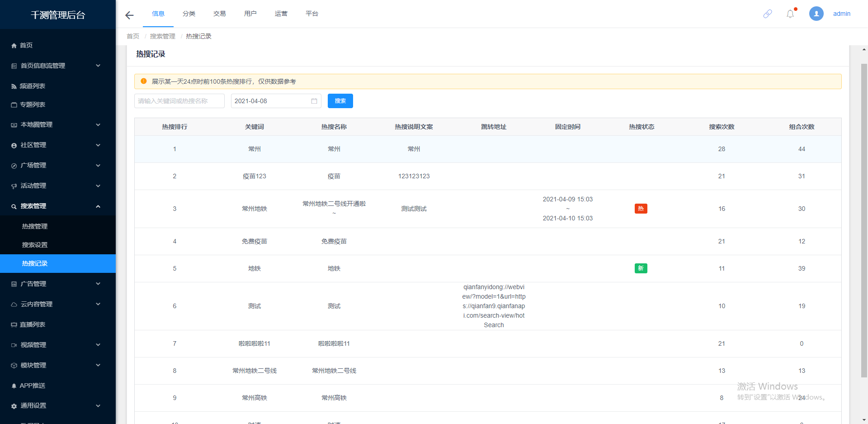Screen dimensions: 868x424
Task: Switch to the 信息 top tab
Action: 158,14
